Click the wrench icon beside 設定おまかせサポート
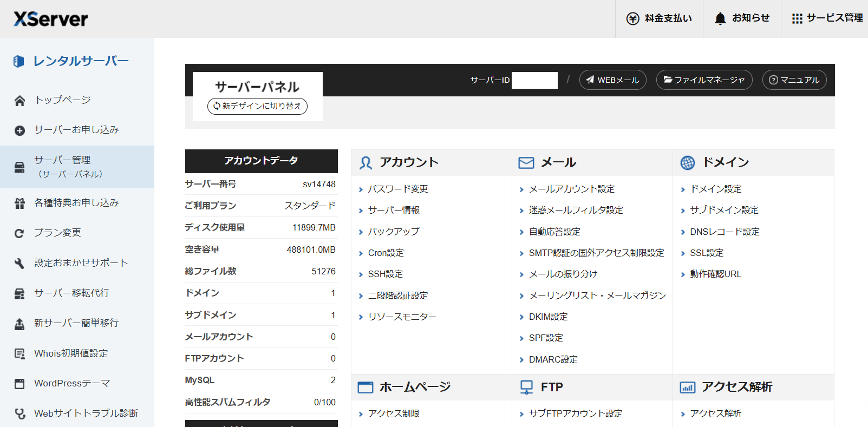This screenshot has height=427, width=868. [x=19, y=264]
